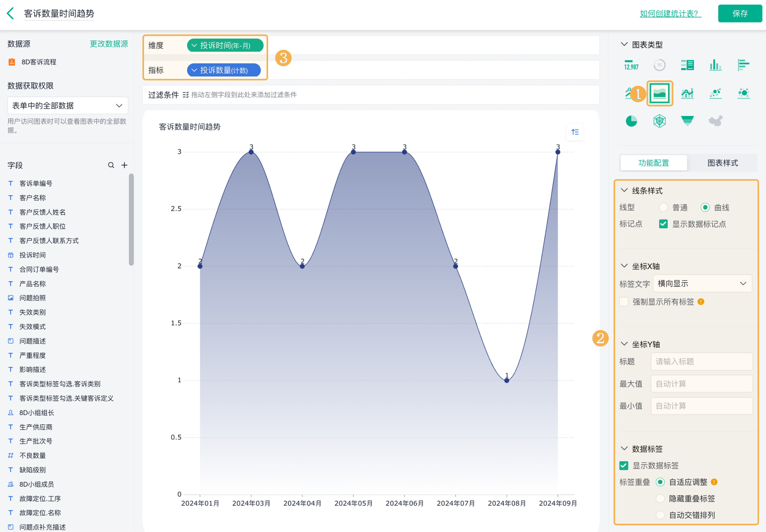Click the search icon in fields panel
Viewport: 766px width, 532px height.
point(111,165)
